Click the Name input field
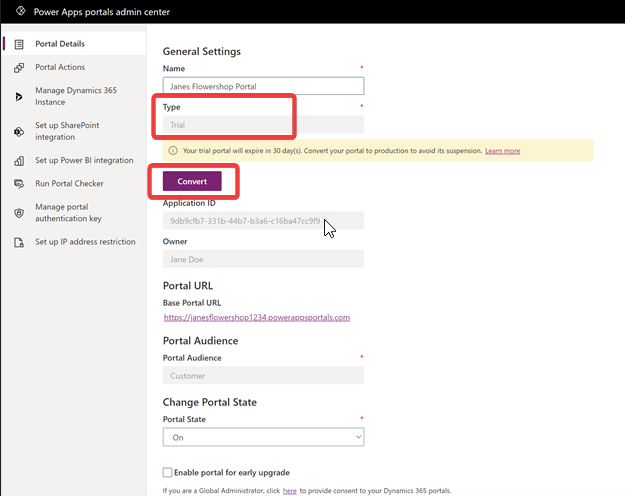 tap(263, 86)
